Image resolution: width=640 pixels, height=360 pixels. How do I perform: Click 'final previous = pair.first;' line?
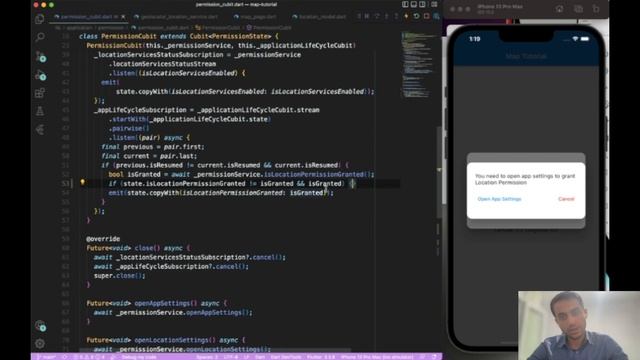pos(153,147)
